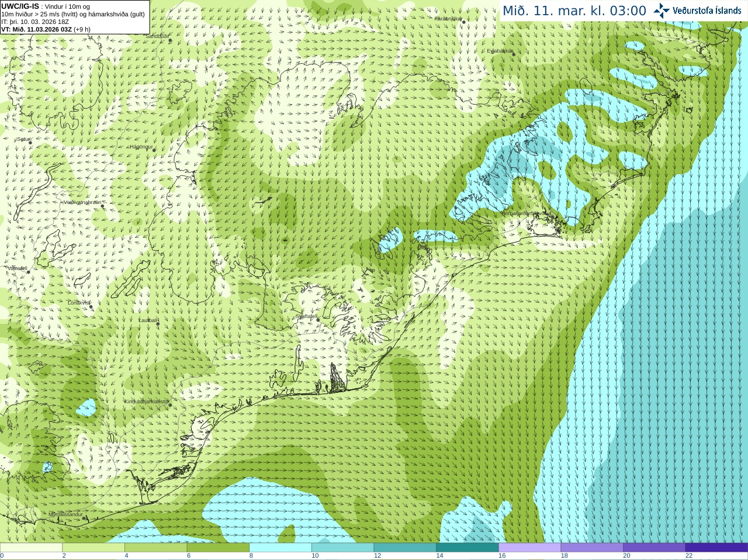Pick the 14–16 m/s legend color swatch
748x560 pixels.
click(x=467, y=548)
